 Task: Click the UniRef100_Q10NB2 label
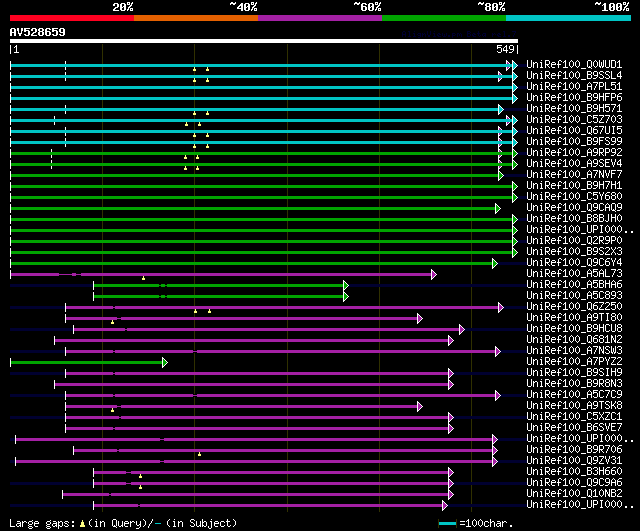point(574,494)
